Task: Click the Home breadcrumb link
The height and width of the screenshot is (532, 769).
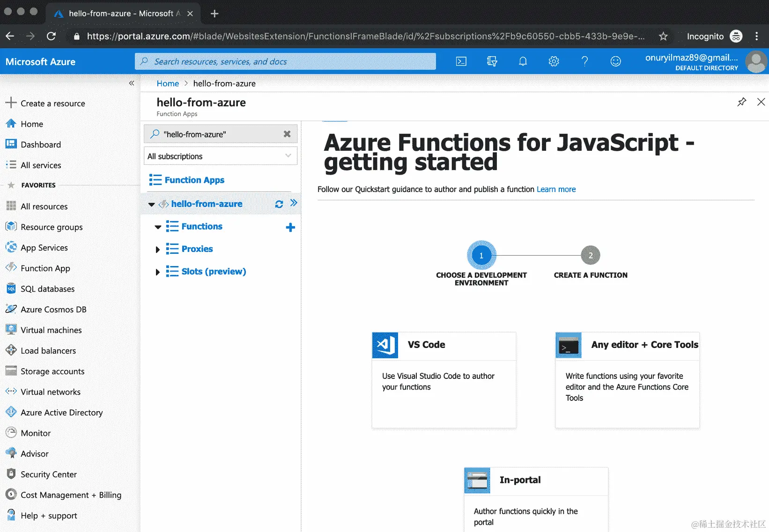Action: click(168, 83)
